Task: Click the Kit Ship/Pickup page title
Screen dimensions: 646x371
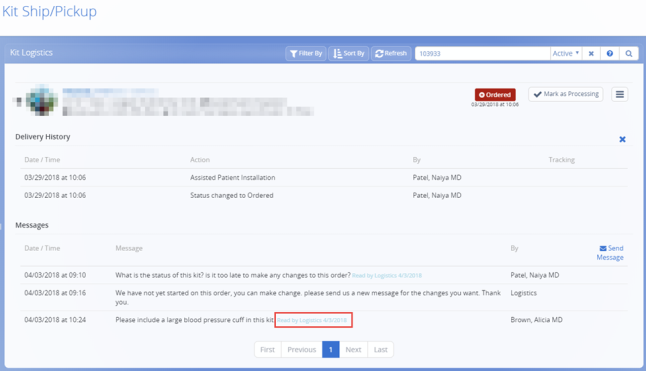Action: [49, 11]
